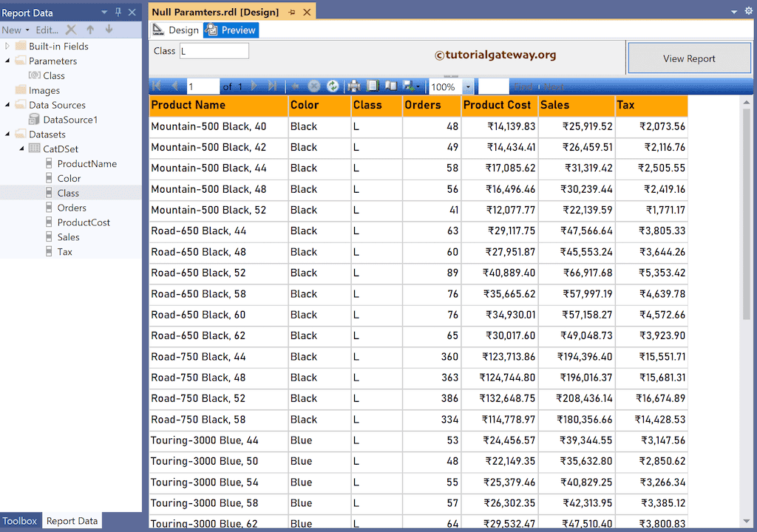This screenshot has width=757, height=532.
Task: Click the Print report icon
Action: point(355,86)
